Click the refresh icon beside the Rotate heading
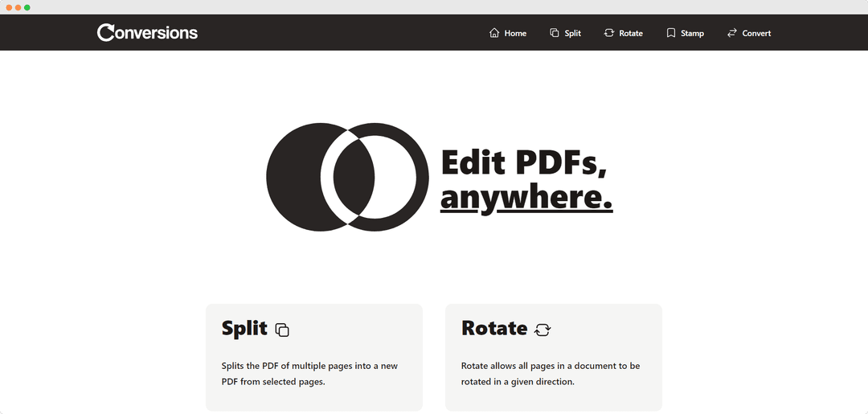Screen dimensions: 868x414 [x=542, y=330]
